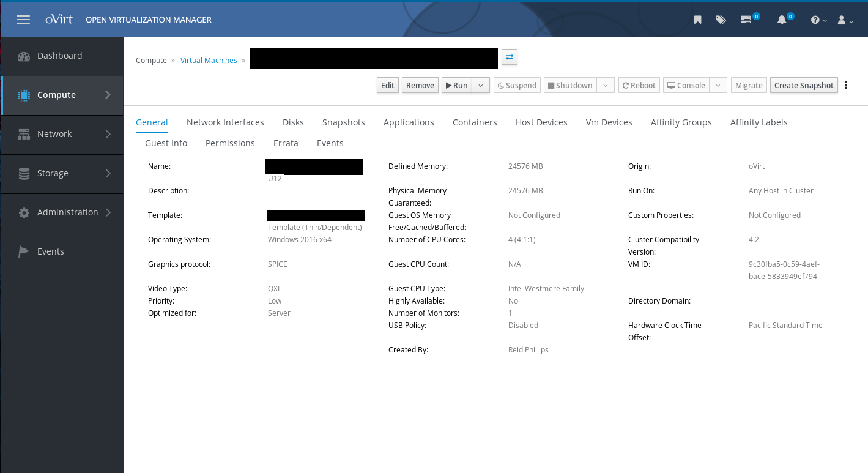Expand the Compute sidebar menu
The height and width of the screenshot is (473, 868).
[x=62, y=95]
